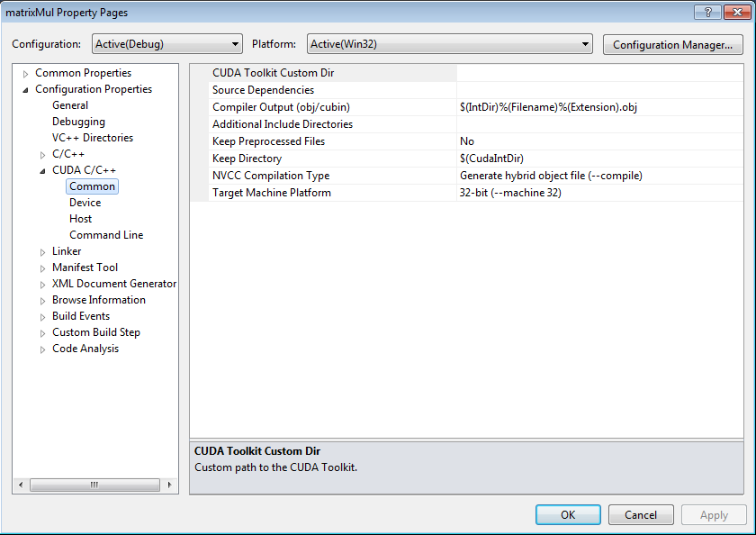Expand the C/C++ tree node
This screenshot has width=756, height=535.
pos(42,154)
